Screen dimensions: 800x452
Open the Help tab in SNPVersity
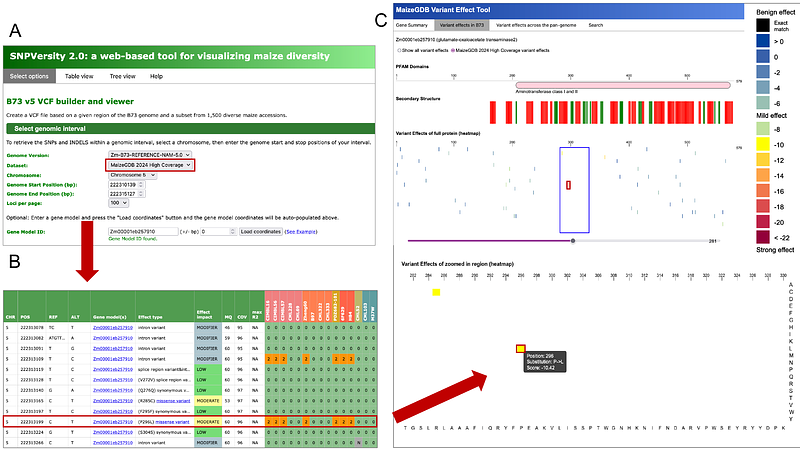tap(156, 76)
